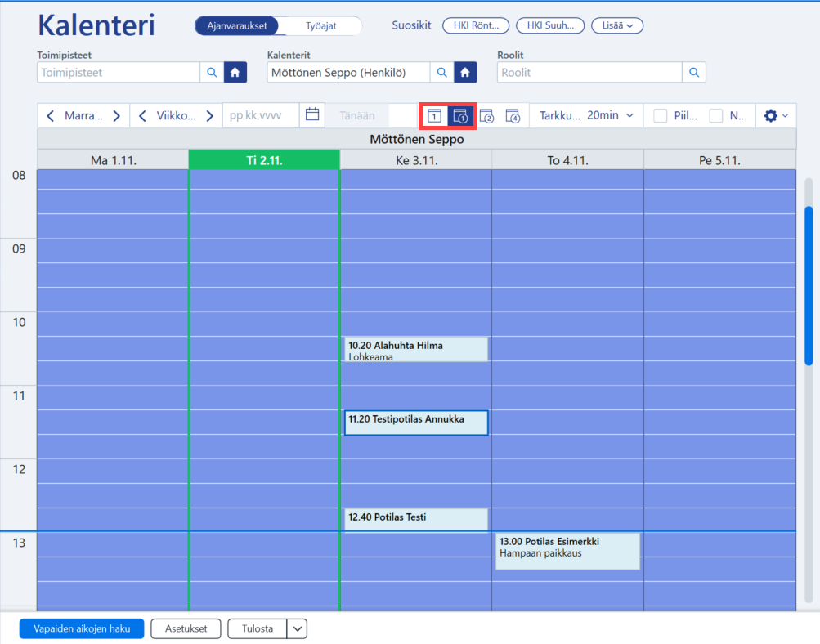Image resolution: width=820 pixels, height=644 pixels.
Task: Click the Toimipisteet search magnifier icon
Action: click(x=212, y=72)
